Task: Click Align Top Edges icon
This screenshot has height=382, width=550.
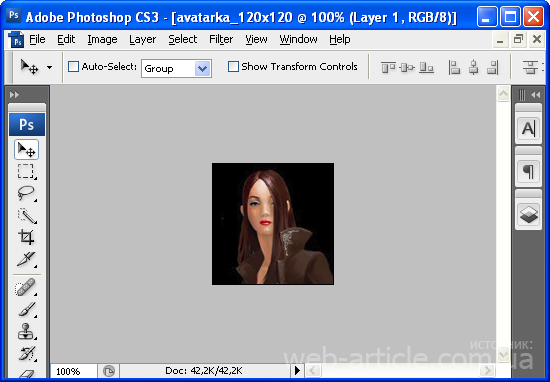Action: coord(388,67)
